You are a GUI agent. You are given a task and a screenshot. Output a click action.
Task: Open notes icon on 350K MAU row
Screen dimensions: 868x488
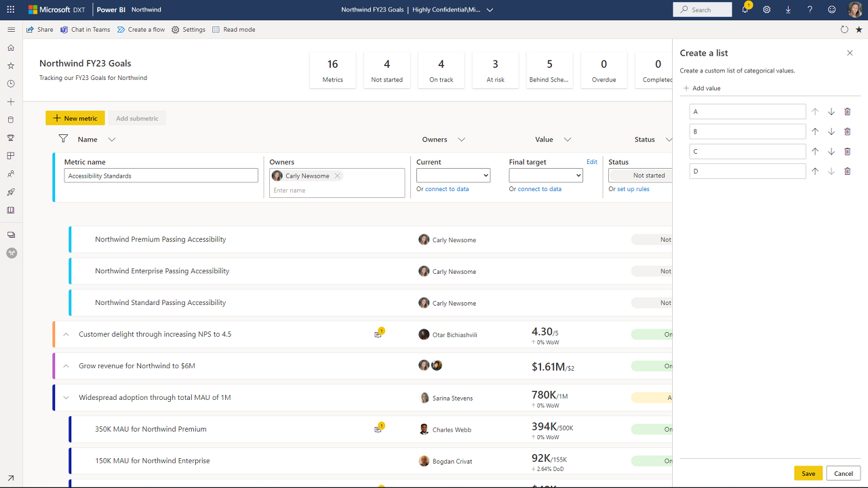[x=378, y=428]
